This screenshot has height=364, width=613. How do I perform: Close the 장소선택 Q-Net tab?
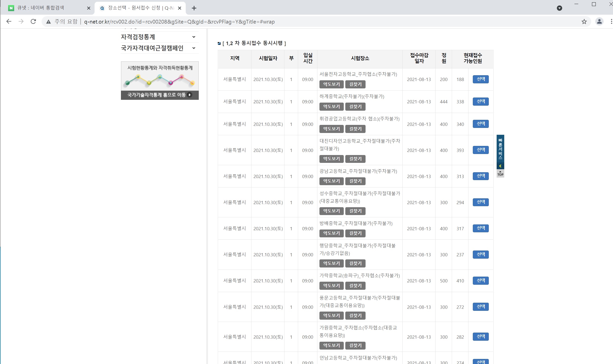[x=179, y=8]
